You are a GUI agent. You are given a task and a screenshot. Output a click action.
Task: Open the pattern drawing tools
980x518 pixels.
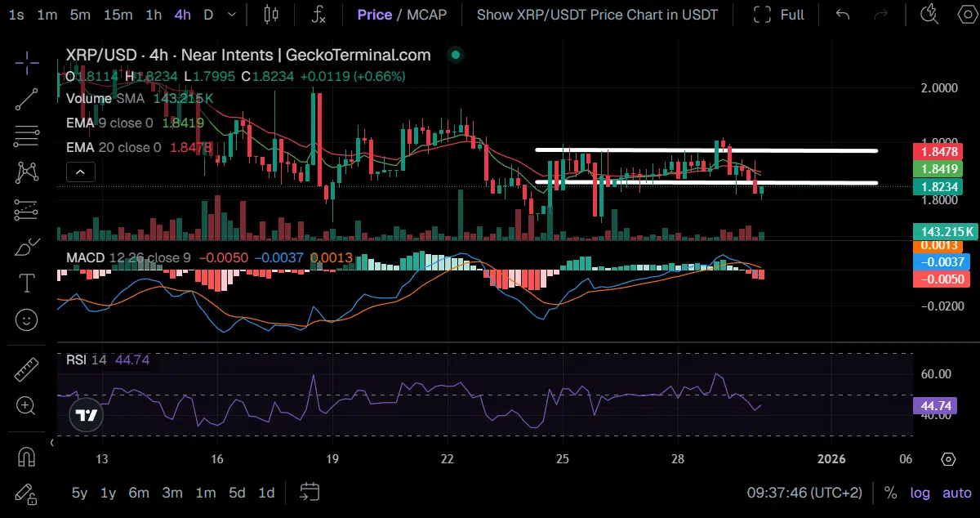[x=27, y=172]
